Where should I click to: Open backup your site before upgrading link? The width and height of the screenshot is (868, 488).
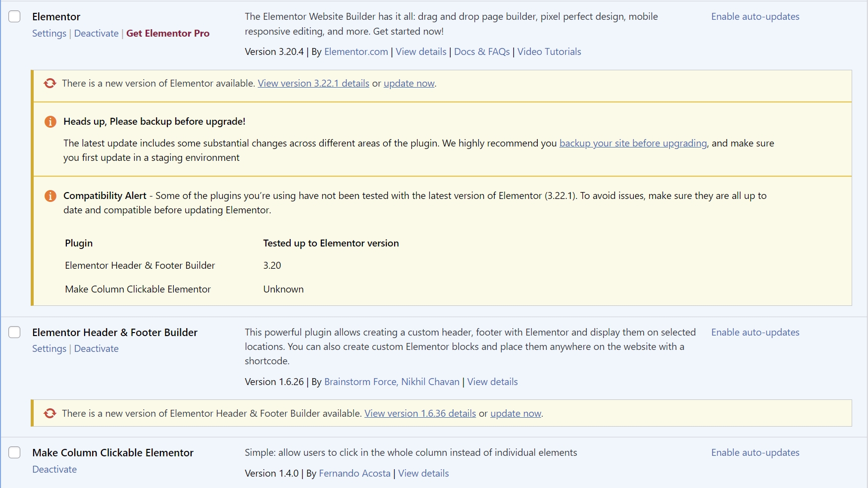pyautogui.click(x=633, y=144)
